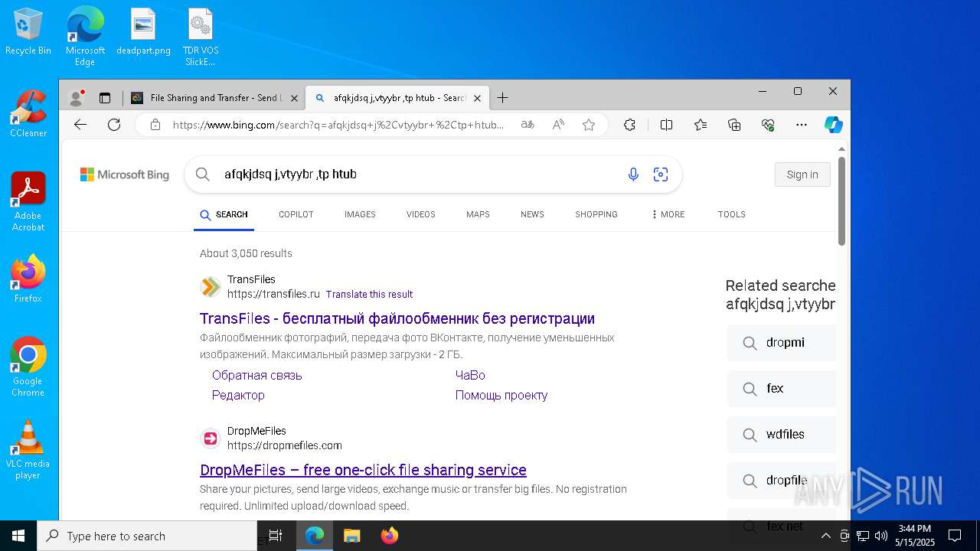Open Редактор sublink

pyautogui.click(x=238, y=395)
